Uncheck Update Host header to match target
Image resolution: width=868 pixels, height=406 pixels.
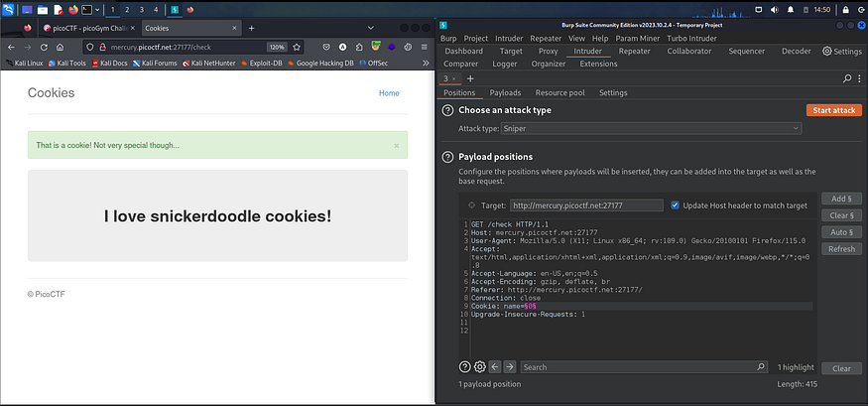pyautogui.click(x=676, y=204)
